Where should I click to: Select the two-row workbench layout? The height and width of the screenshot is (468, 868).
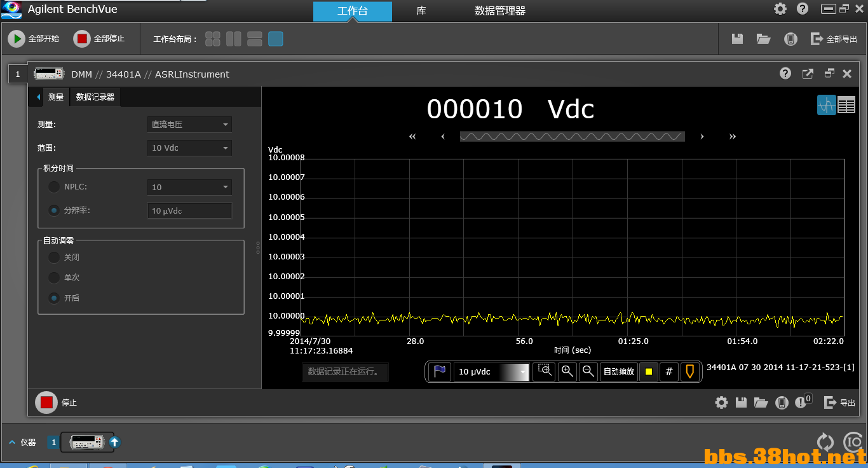(255, 39)
